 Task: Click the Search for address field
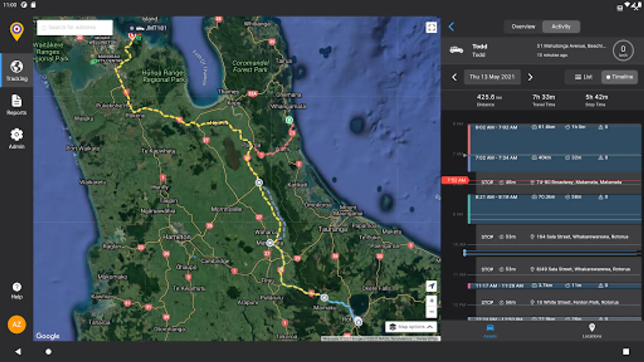(x=75, y=27)
